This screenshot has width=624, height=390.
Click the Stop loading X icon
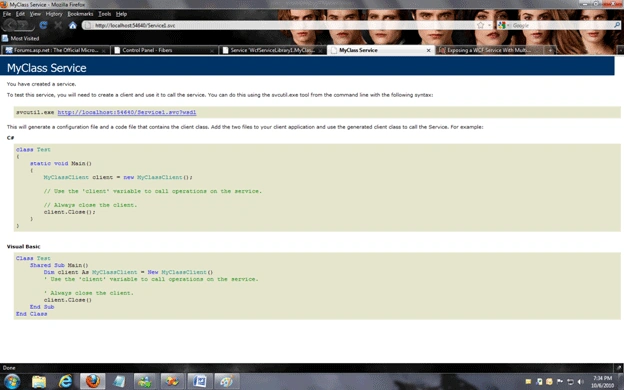pyautogui.click(x=58, y=25)
